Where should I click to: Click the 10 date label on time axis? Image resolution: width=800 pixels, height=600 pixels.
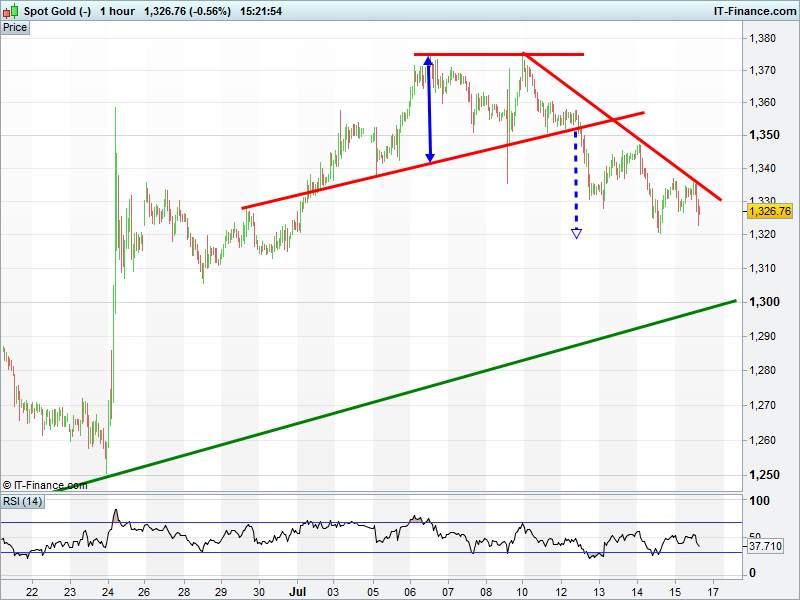pyautogui.click(x=522, y=592)
